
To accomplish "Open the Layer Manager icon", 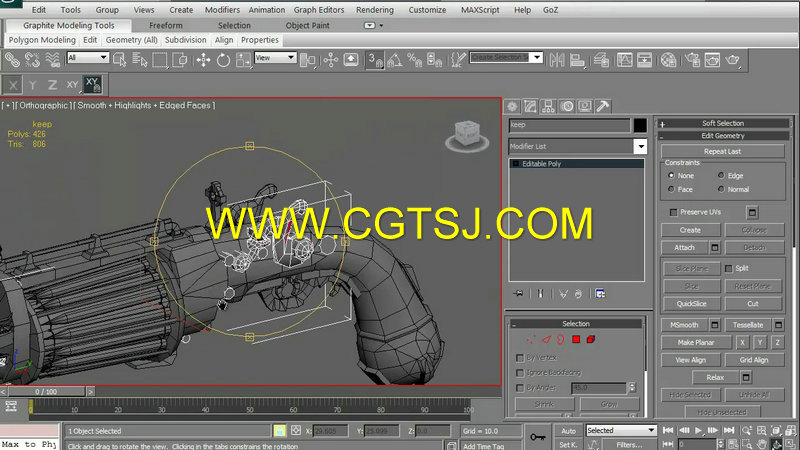I will point(601,60).
